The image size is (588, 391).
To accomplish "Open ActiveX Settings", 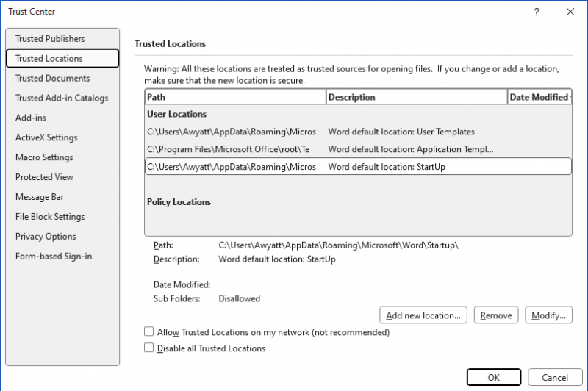I will pos(46,138).
